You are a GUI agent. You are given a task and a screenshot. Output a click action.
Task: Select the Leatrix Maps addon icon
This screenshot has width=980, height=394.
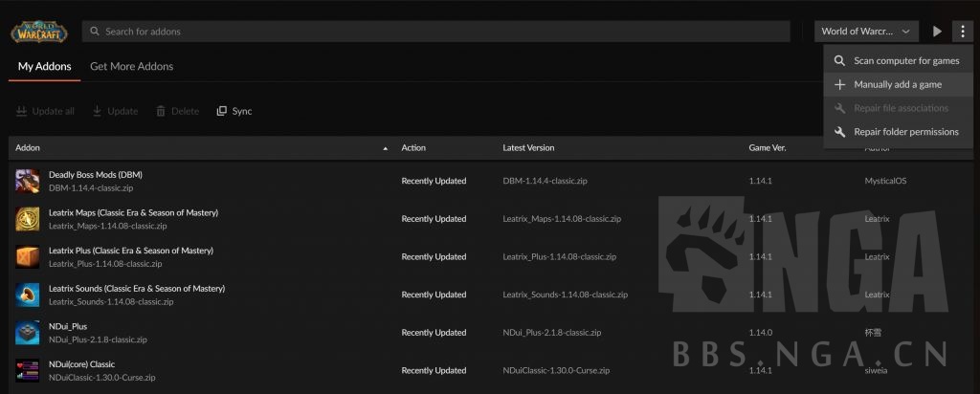[x=28, y=219]
